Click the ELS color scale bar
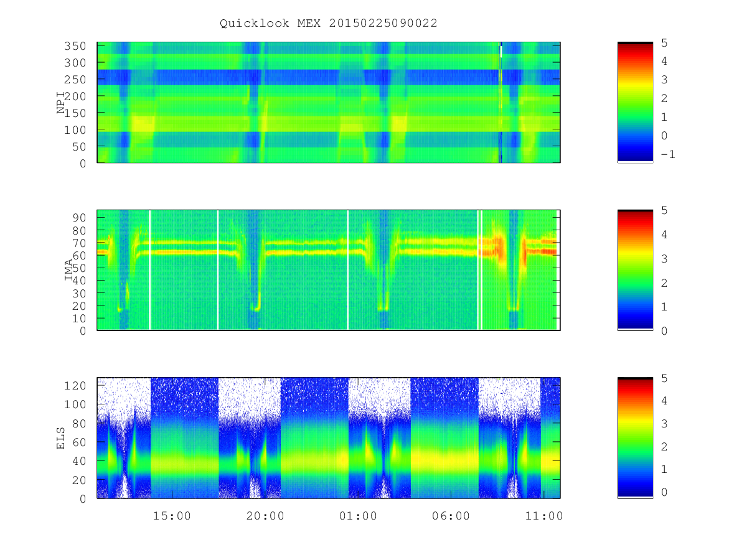 click(x=635, y=438)
